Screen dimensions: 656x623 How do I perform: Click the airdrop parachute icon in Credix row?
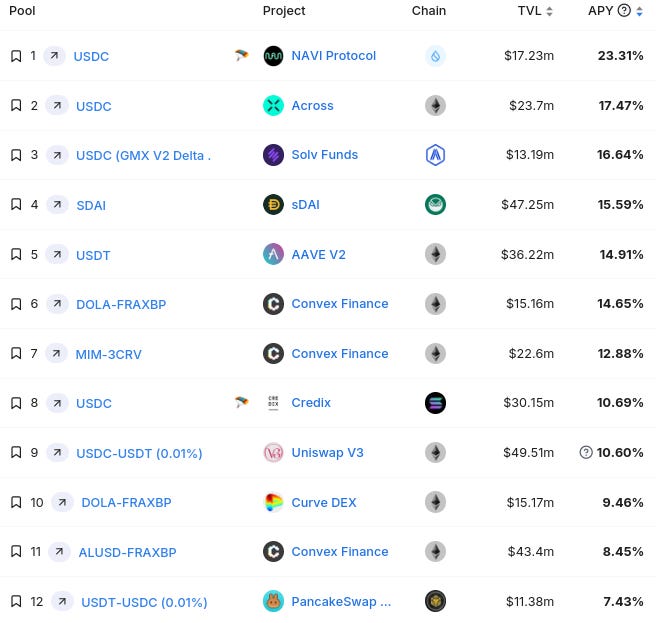pyautogui.click(x=241, y=402)
